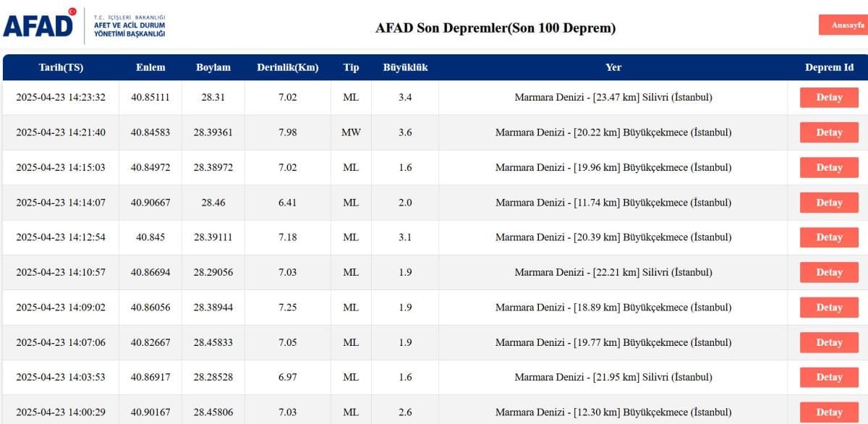The height and width of the screenshot is (424, 868).
Task: Show Detay for the 14:09:02 earthquake
Action: (x=829, y=308)
